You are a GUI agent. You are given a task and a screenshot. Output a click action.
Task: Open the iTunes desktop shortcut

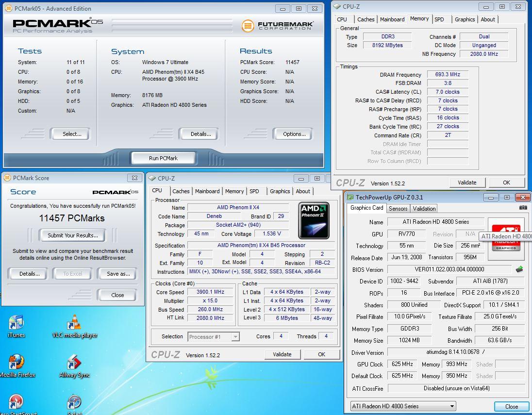click(16, 326)
